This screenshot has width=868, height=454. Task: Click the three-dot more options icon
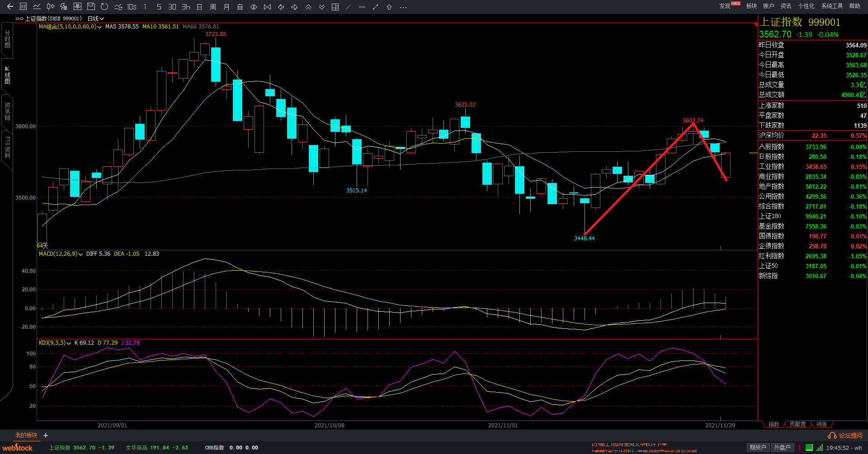click(x=403, y=7)
